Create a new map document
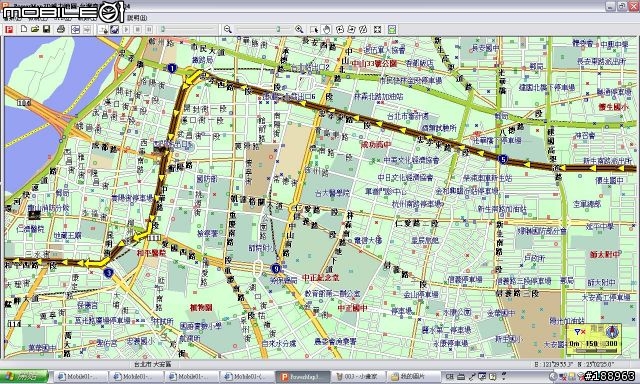Viewport: 640px width, 384px height. pyautogui.click(x=24, y=29)
